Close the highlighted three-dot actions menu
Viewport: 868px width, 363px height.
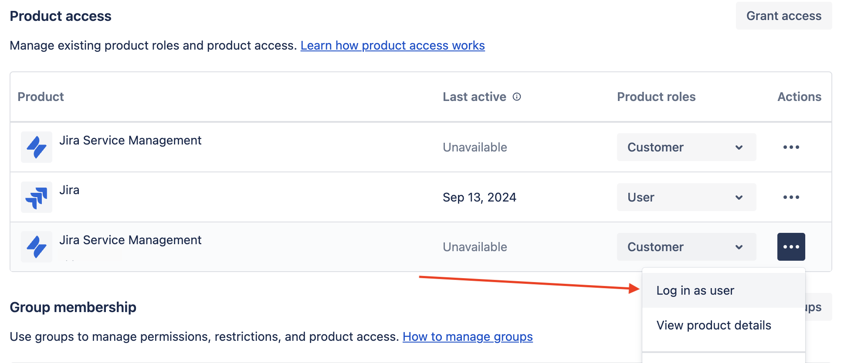pyautogui.click(x=791, y=247)
